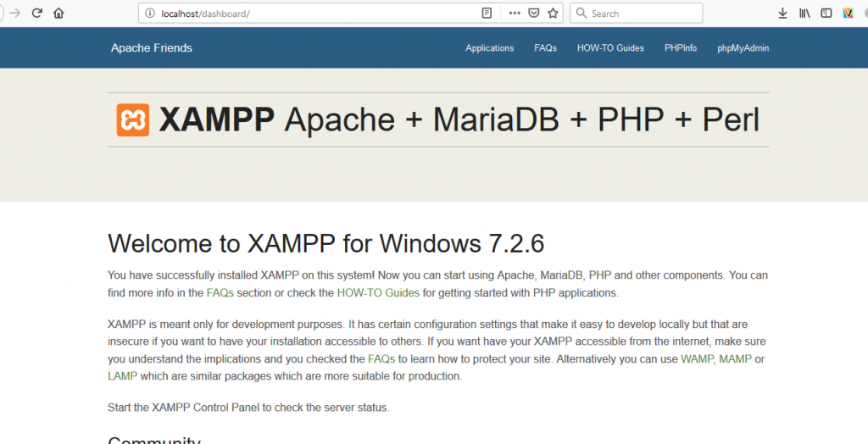
Task: Go to the browser home page
Action: click(58, 14)
